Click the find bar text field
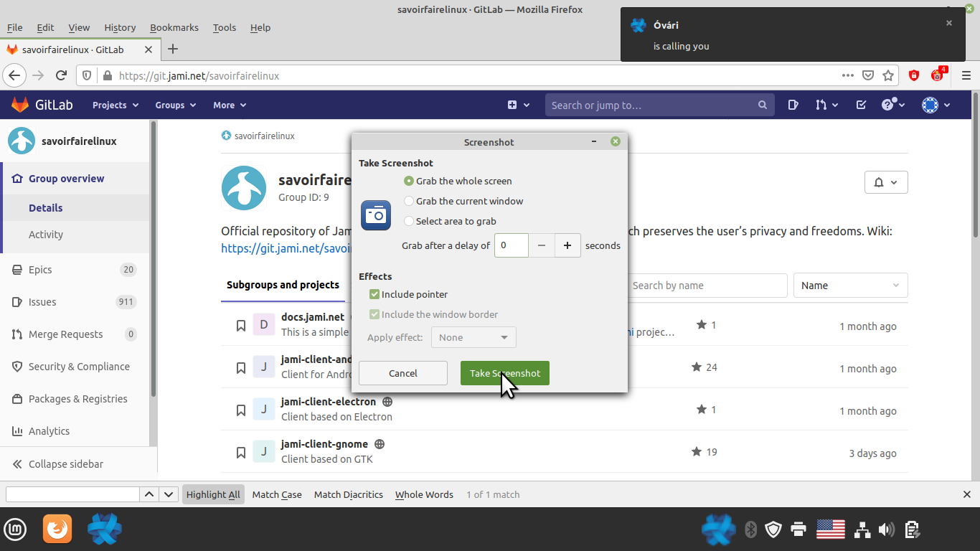 point(72,494)
